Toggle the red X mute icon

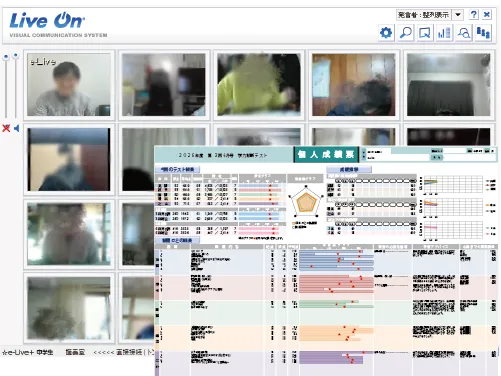(6, 128)
